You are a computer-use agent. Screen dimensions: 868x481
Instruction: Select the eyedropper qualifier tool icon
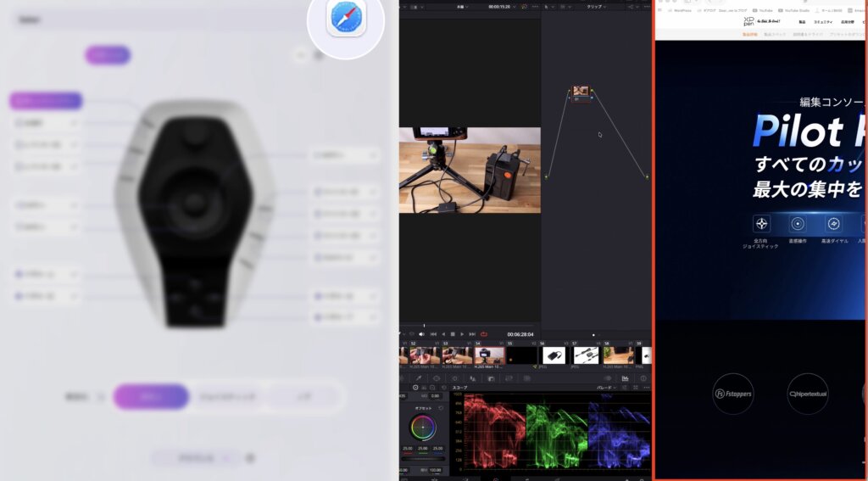[x=419, y=378]
